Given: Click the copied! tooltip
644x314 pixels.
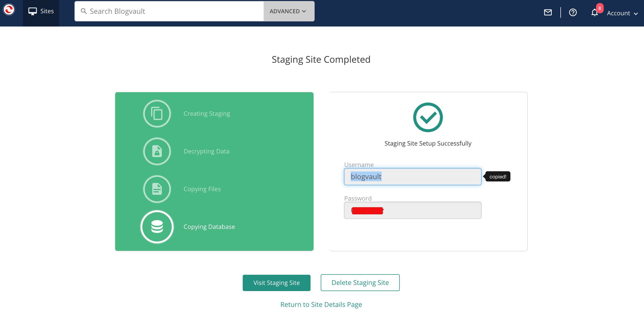Looking at the screenshot, I should 498,177.
